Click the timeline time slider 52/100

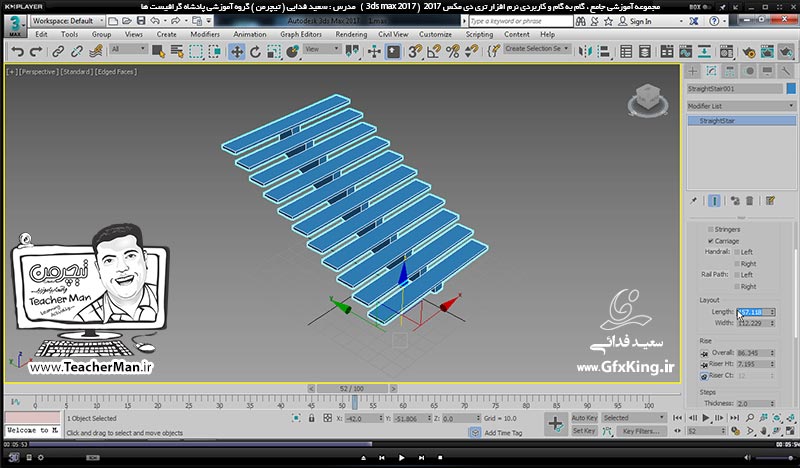point(352,388)
